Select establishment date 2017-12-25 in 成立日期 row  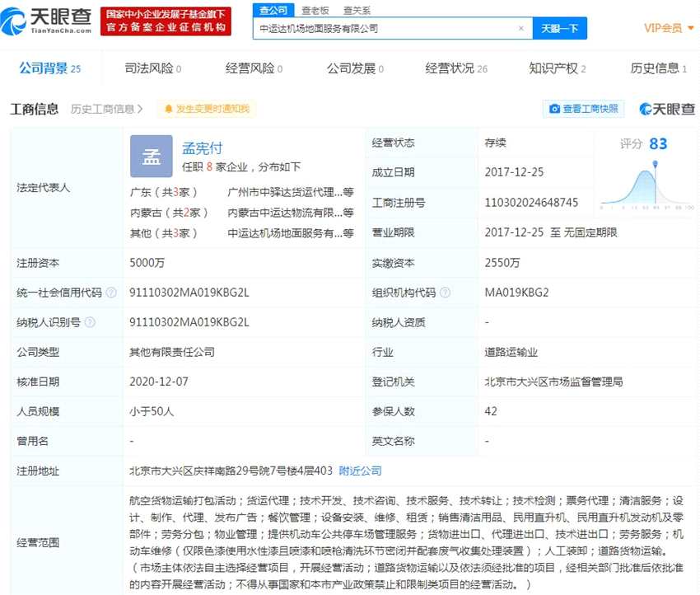click(x=514, y=172)
